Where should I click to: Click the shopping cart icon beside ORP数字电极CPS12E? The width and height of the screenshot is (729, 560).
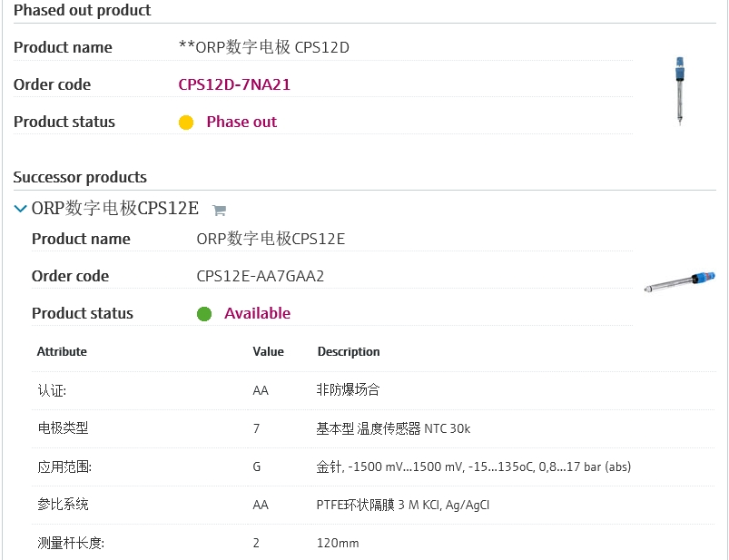(219, 210)
